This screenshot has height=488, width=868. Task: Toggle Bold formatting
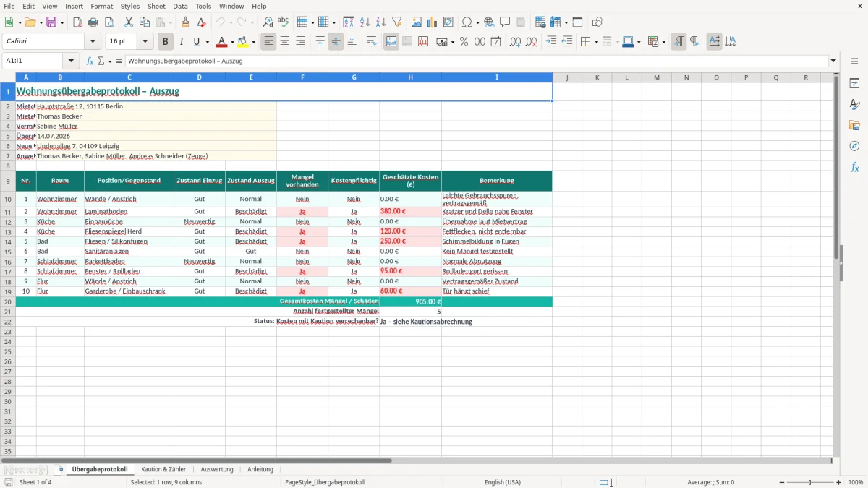pos(165,42)
